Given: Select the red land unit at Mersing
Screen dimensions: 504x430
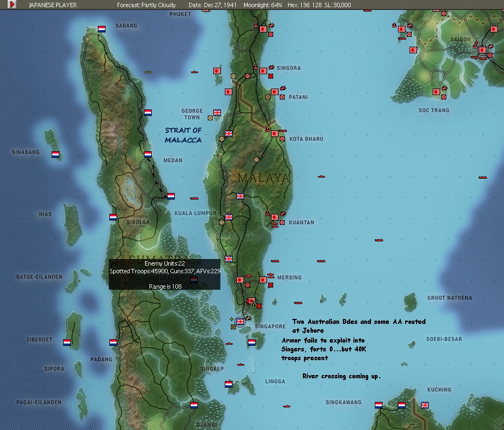Looking at the screenshot, I should coord(270,285).
